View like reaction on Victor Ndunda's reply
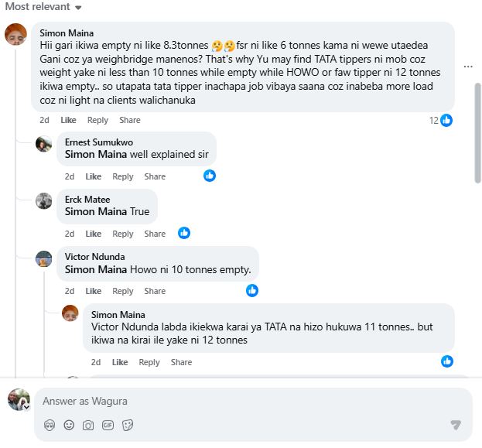Screen dimensions: 482x448 click(252, 291)
